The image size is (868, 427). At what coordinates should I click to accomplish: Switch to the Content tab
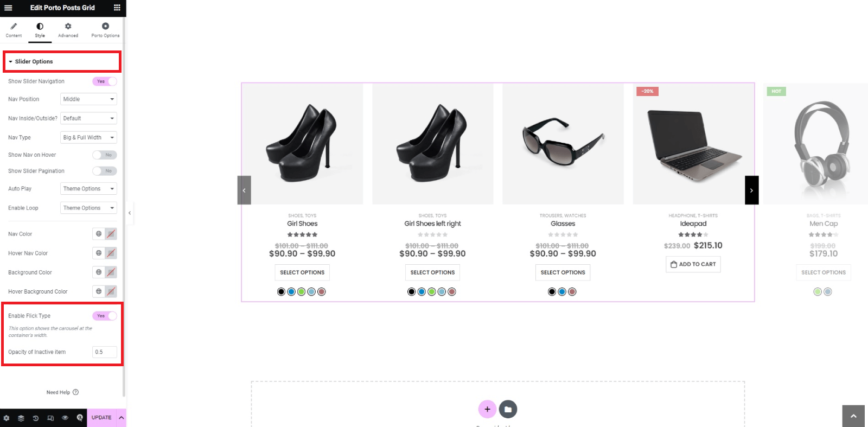pos(14,30)
